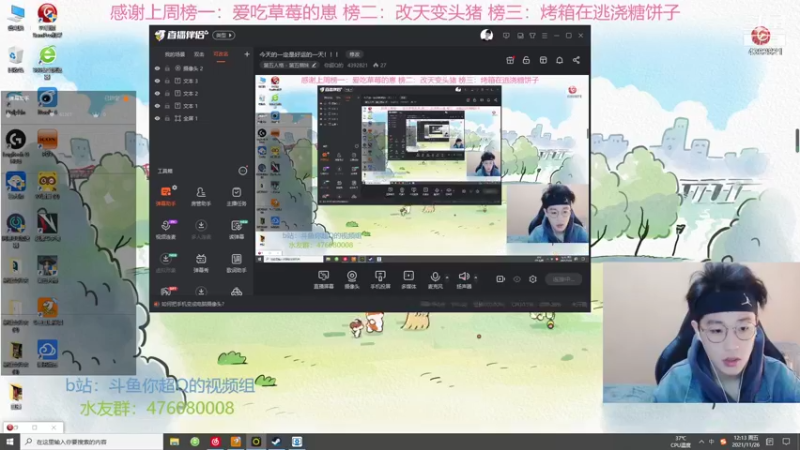Open the Windows Start menu
This screenshot has height=450, width=800.
[9, 442]
